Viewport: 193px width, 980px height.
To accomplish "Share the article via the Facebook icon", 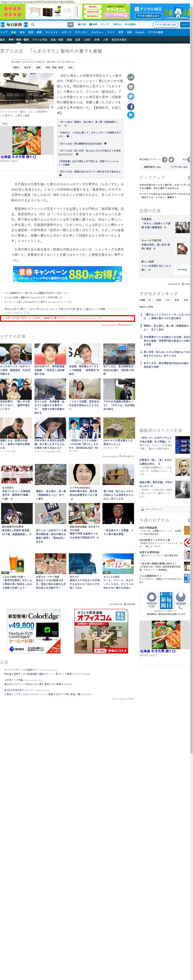I will [130, 107].
